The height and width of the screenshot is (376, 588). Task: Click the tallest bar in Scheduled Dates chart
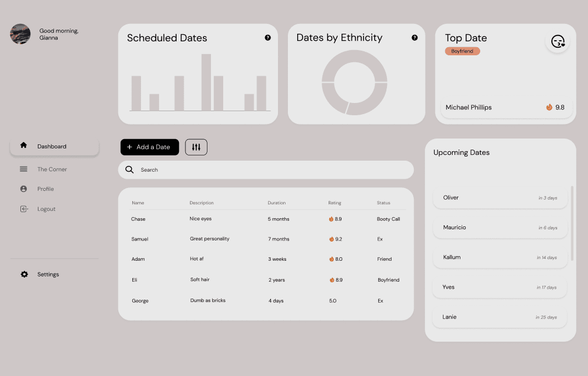coord(206,83)
